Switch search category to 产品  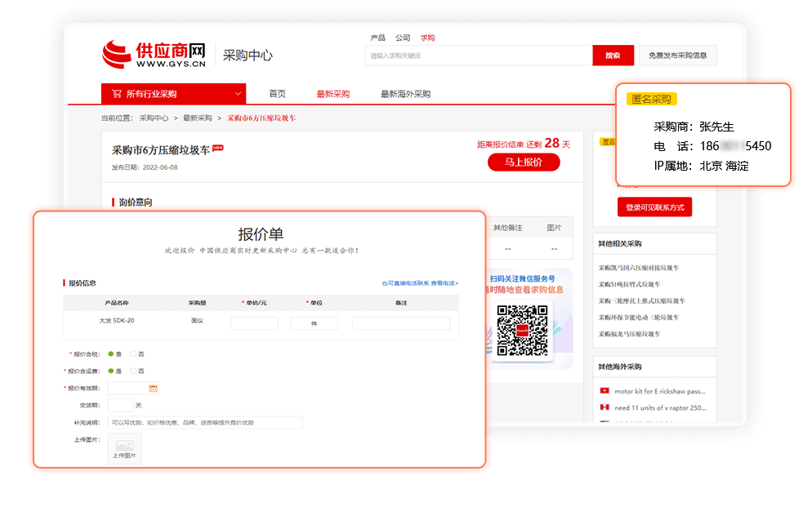tap(377, 38)
